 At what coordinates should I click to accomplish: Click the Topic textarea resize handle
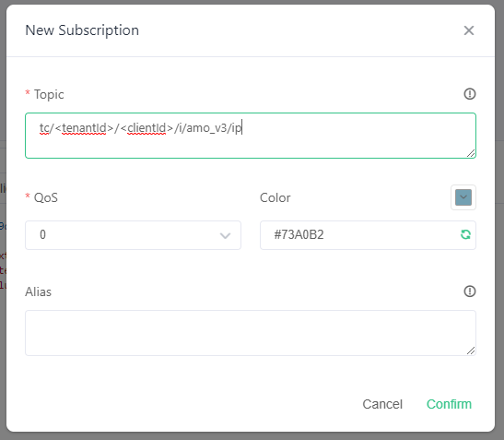click(471, 153)
